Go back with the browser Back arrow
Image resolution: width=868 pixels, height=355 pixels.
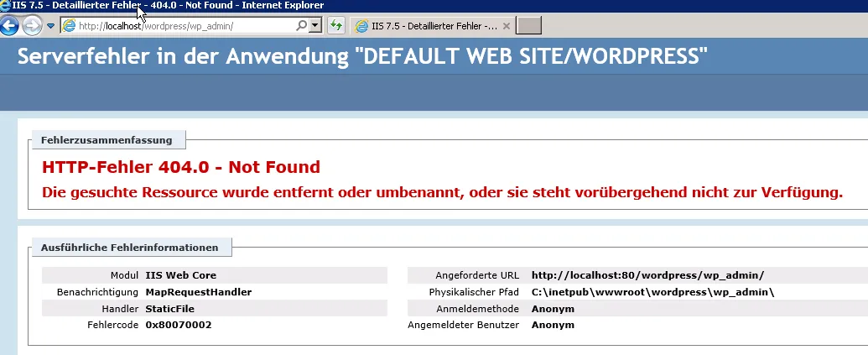pyautogui.click(x=9, y=25)
